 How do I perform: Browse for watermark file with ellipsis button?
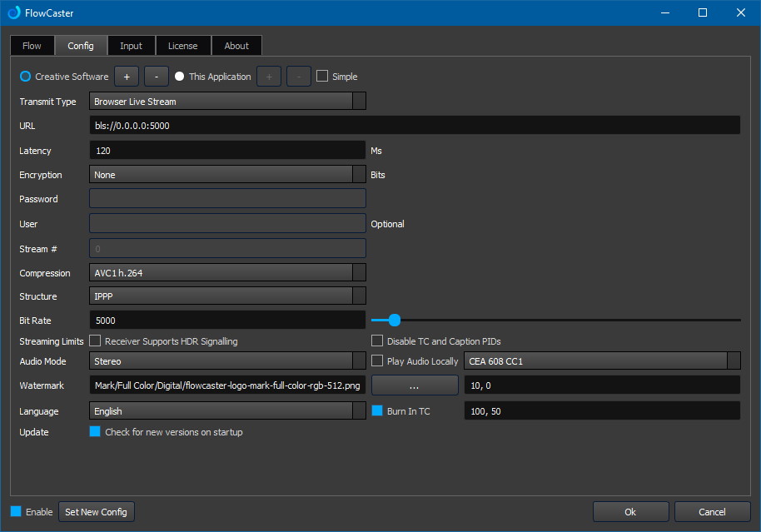[415, 385]
